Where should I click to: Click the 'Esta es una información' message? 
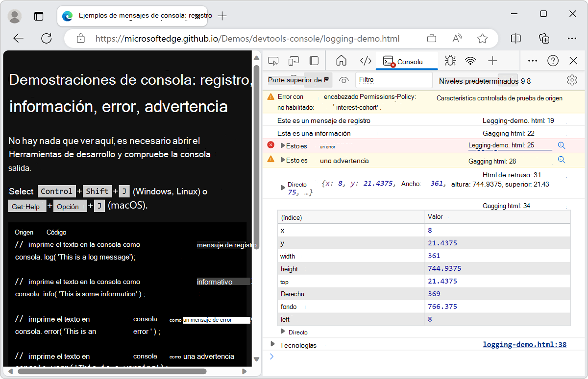314,133
